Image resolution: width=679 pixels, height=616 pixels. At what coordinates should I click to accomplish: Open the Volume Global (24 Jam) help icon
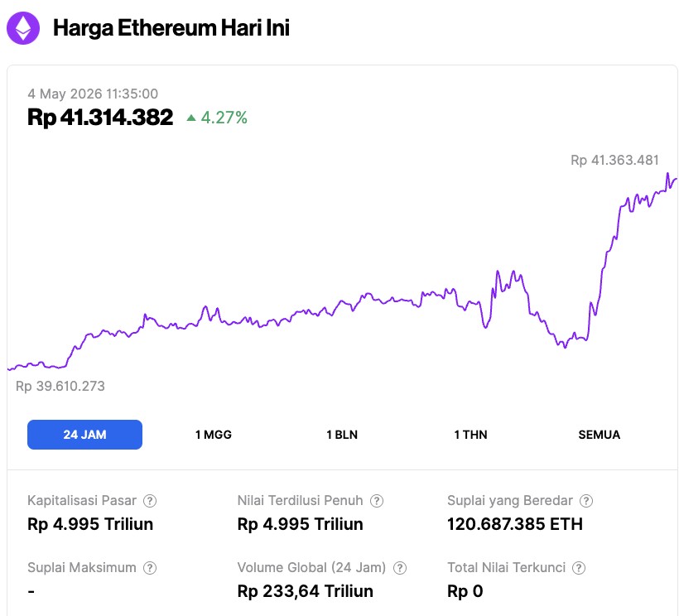400,568
